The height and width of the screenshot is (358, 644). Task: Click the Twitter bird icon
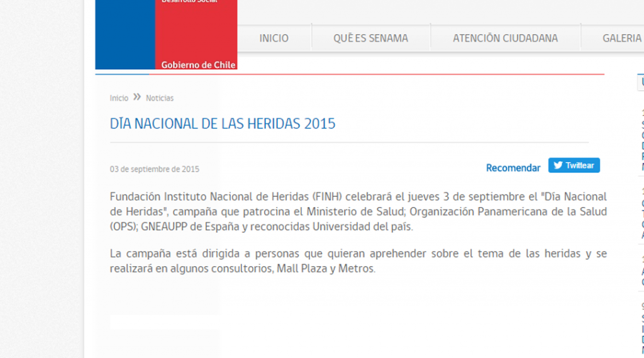pos(558,165)
